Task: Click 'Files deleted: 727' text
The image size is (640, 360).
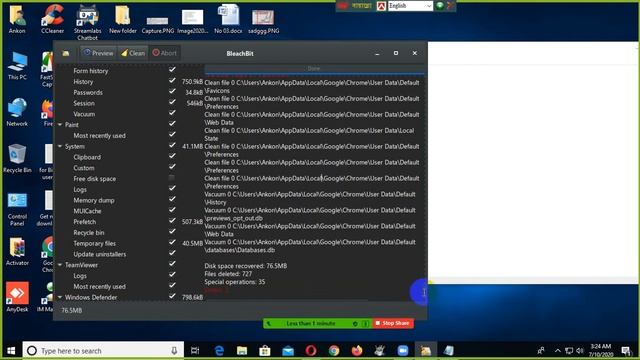Action: pyautogui.click(x=228, y=274)
